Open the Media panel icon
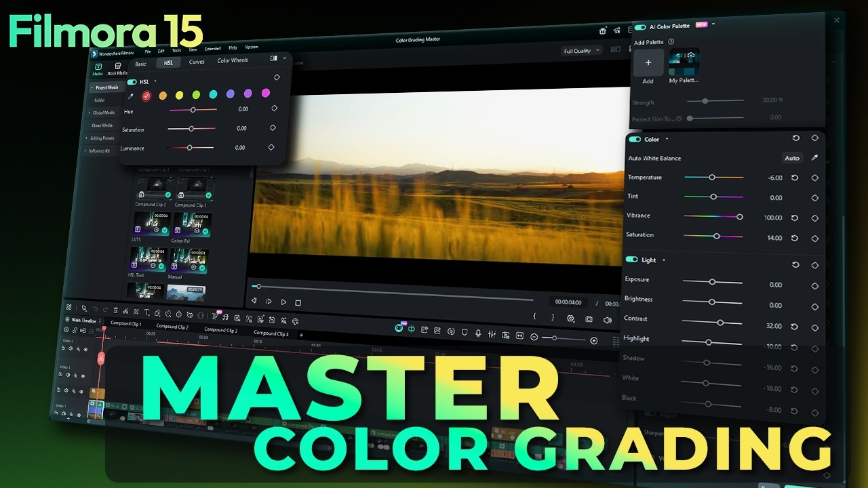Viewport: 868px width, 488px height. click(98, 69)
